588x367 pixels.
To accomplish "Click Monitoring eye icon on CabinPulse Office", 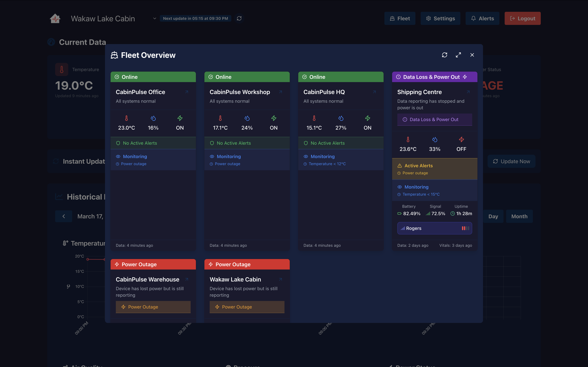I will [118, 157].
